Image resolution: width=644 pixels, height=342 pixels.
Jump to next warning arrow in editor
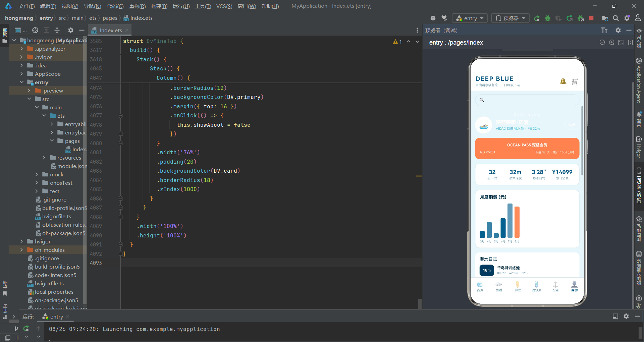(417, 42)
